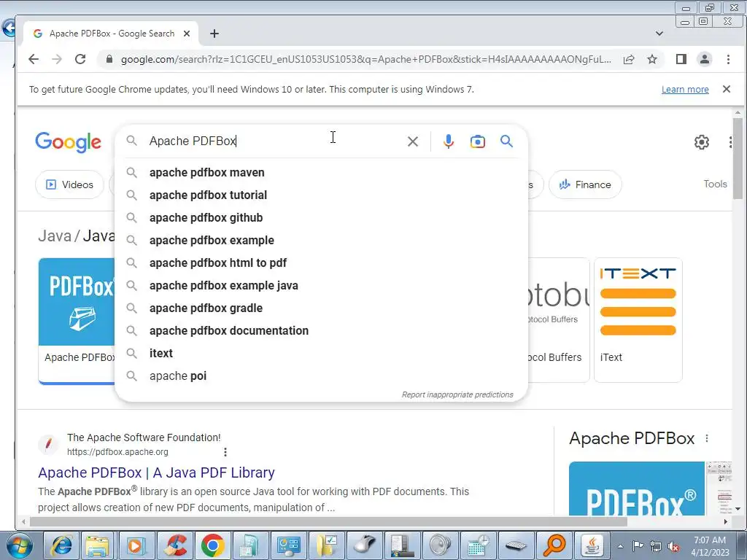Open the search Tools option
The width and height of the screenshot is (747, 560).
click(715, 184)
